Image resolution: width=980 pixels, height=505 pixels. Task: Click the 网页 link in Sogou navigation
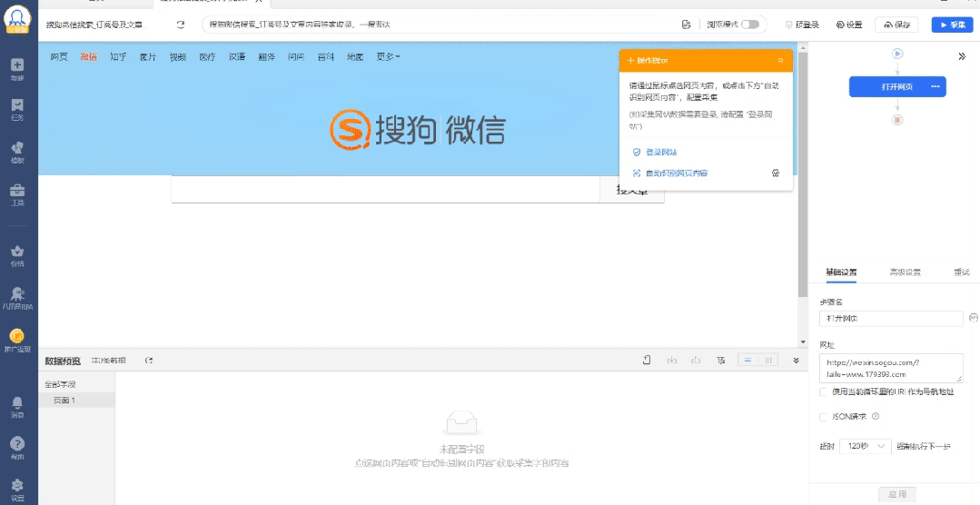point(59,57)
